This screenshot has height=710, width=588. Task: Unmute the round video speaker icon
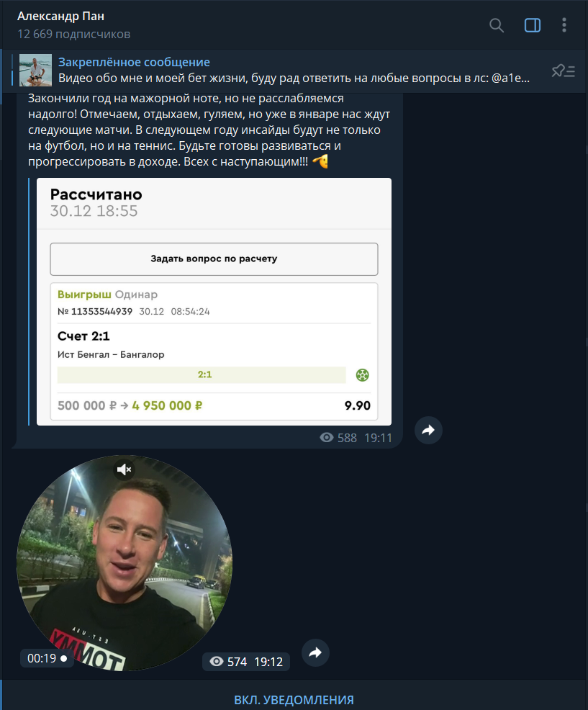click(x=124, y=469)
